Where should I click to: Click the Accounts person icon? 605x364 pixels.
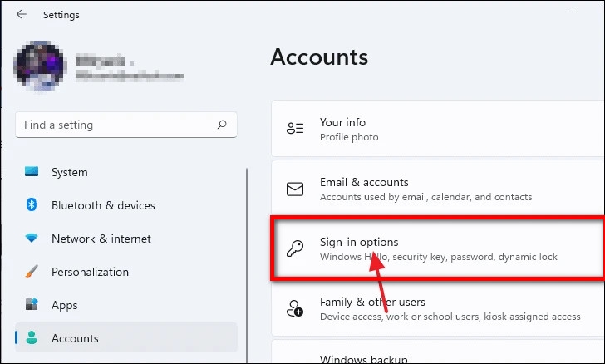(x=32, y=337)
